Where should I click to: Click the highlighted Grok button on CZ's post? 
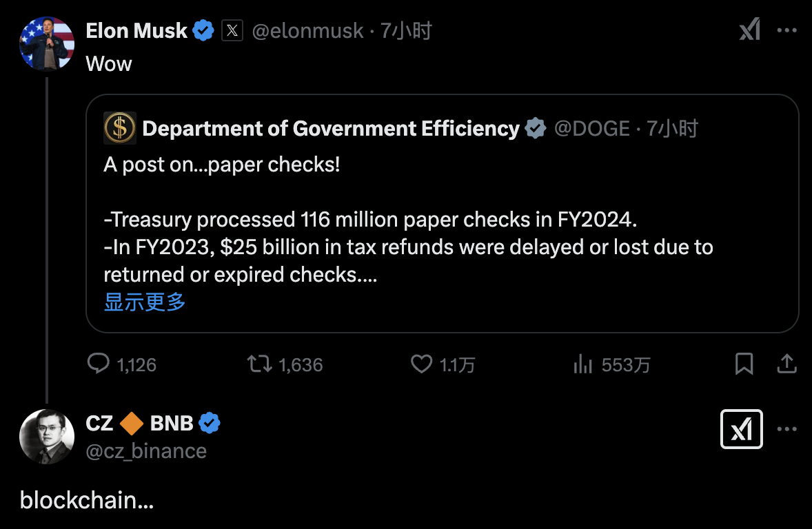(x=742, y=429)
